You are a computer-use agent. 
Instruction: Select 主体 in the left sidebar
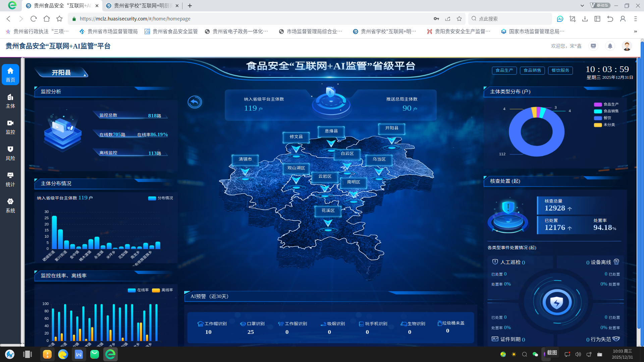[x=10, y=101]
